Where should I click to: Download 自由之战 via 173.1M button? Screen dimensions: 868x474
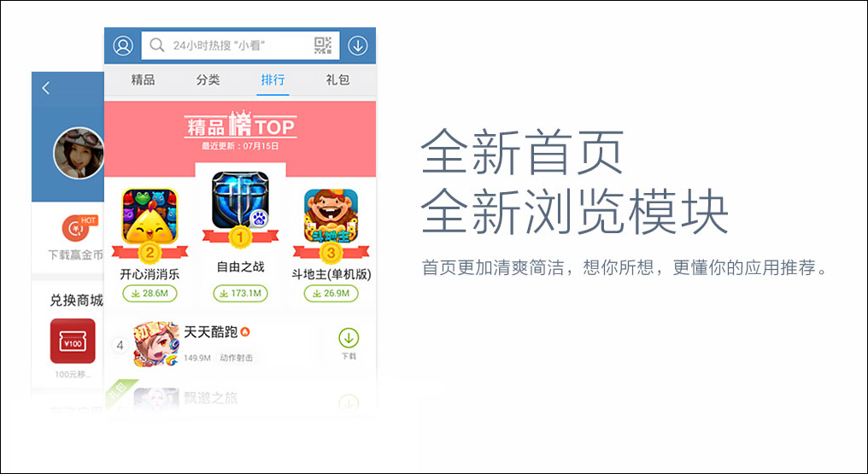(240, 293)
